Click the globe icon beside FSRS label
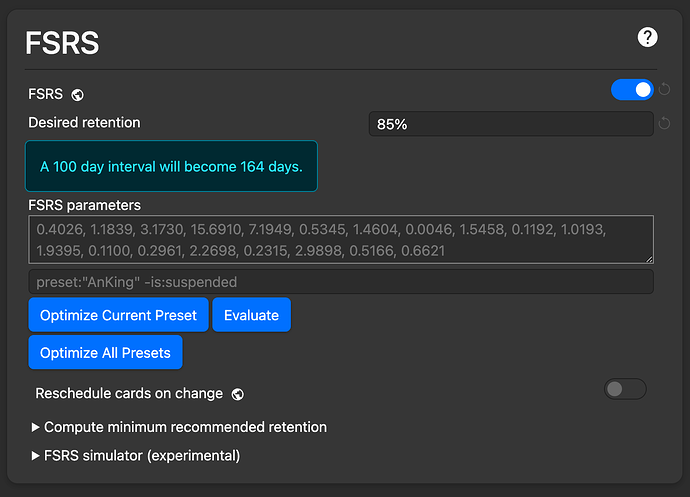The height and width of the screenshot is (497, 690). point(78,95)
